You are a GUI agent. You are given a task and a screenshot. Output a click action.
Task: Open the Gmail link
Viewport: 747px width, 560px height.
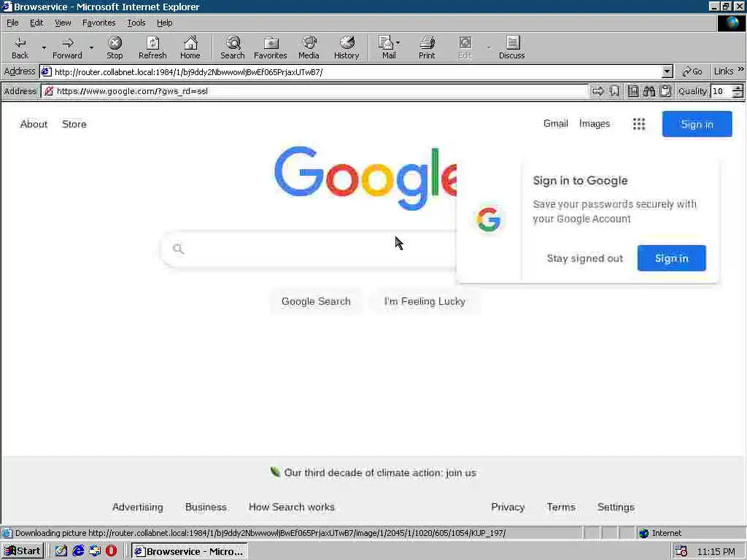tap(555, 124)
